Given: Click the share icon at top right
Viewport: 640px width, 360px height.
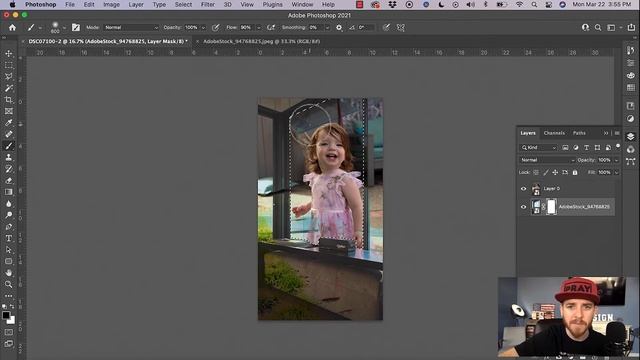Looking at the screenshot, I should click(631, 27).
